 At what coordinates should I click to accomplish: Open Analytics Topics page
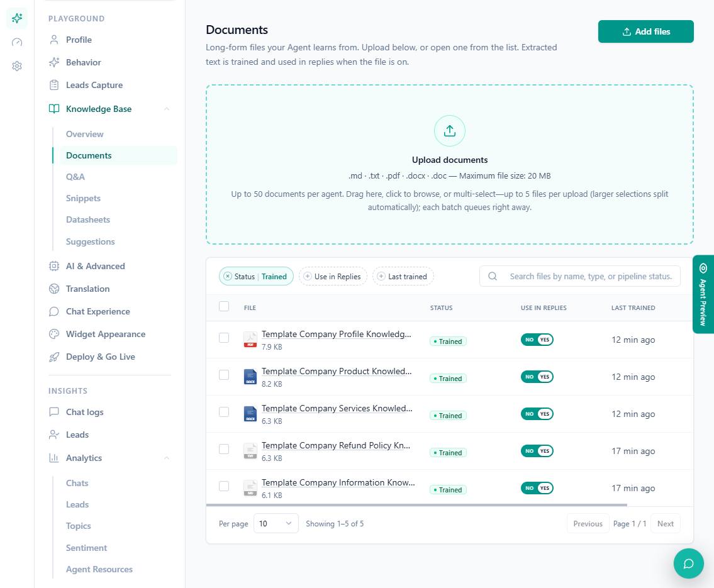[x=79, y=526]
